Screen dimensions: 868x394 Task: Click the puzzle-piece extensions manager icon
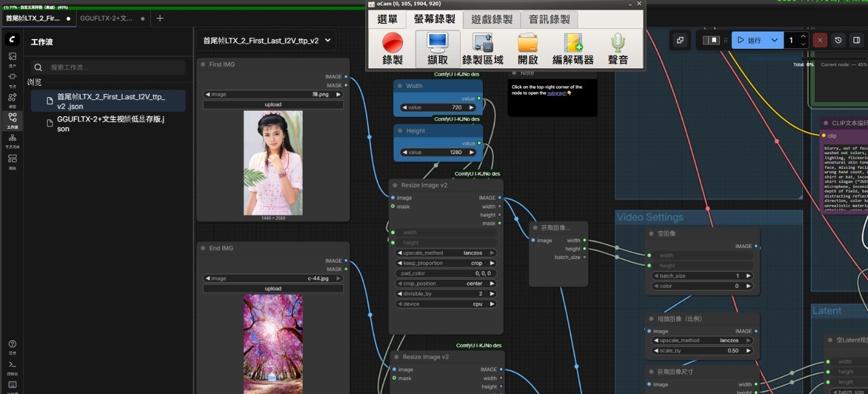coord(680,40)
